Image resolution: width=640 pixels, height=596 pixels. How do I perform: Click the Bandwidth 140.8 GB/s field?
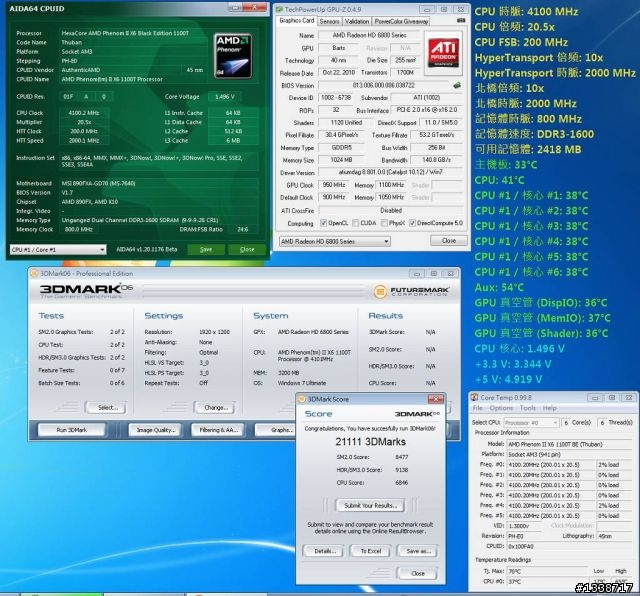[436, 160]
